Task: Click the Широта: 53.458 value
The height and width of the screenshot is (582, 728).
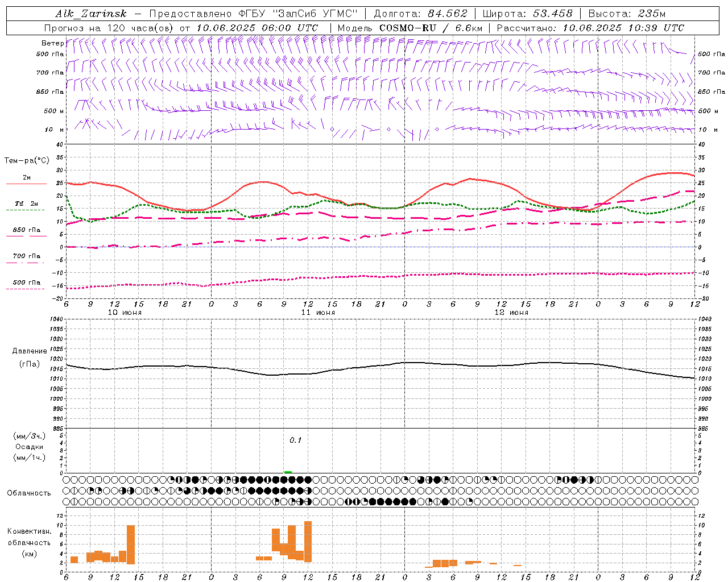Action: click(527, 14)
